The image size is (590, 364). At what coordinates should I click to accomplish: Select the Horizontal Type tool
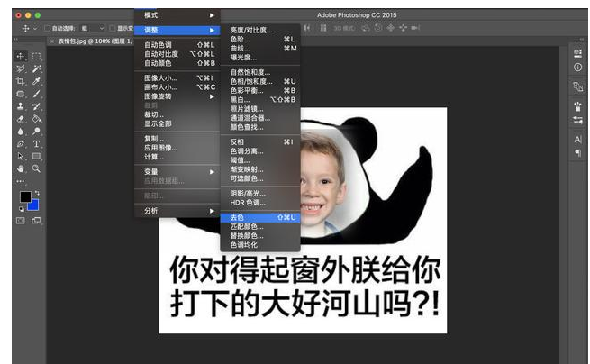(36, 144)
